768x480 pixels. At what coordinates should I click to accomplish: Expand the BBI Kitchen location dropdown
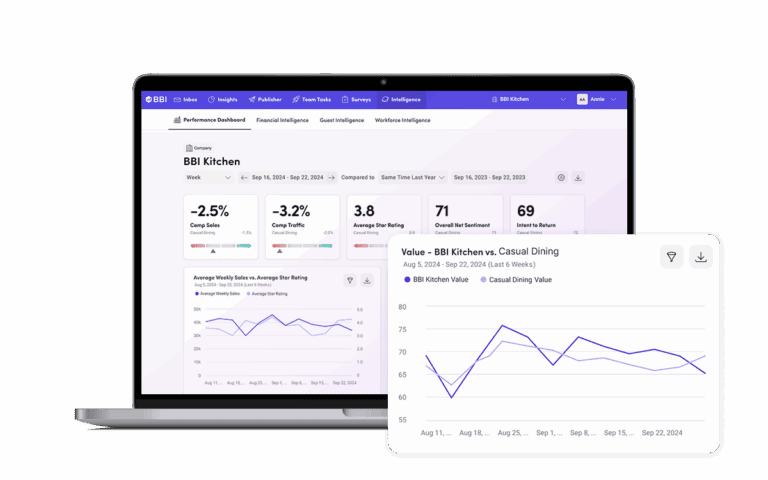tap(528, 99)
